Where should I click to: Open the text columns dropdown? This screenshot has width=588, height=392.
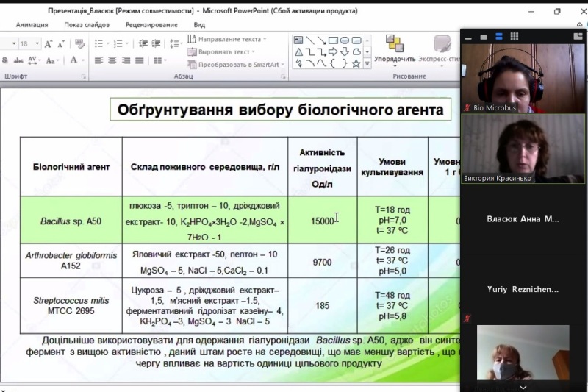(x=159, y=60)
